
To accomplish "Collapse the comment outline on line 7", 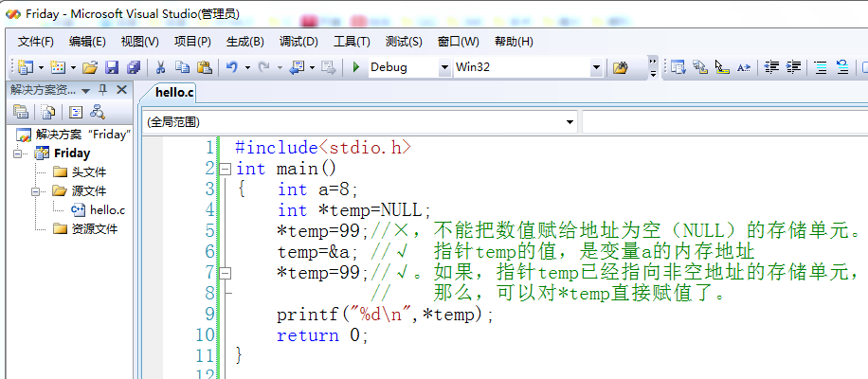I will click(x=226, y=273).
